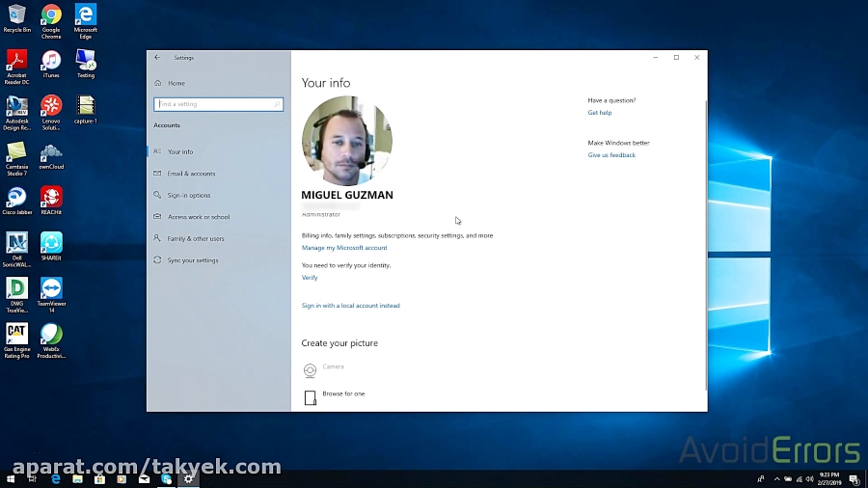The height and width of the screenshot is (488, 868).
Task: Open the Windows Start menu
Action: coord(11,479)
